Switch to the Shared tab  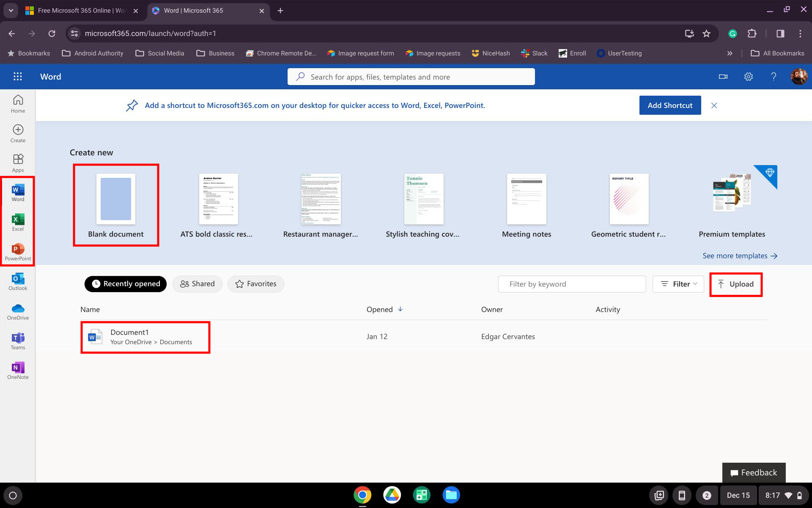[x=197, y=284]
